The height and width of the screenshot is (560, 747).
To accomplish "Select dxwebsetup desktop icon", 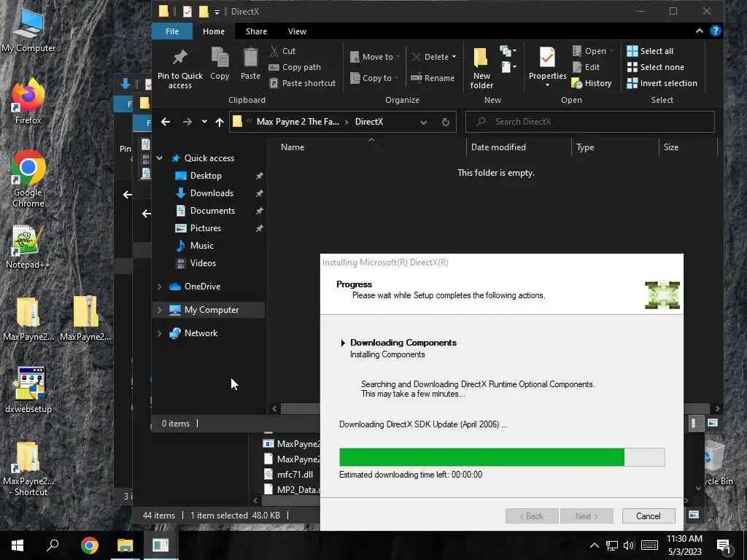I will click(x=28, y=389).
